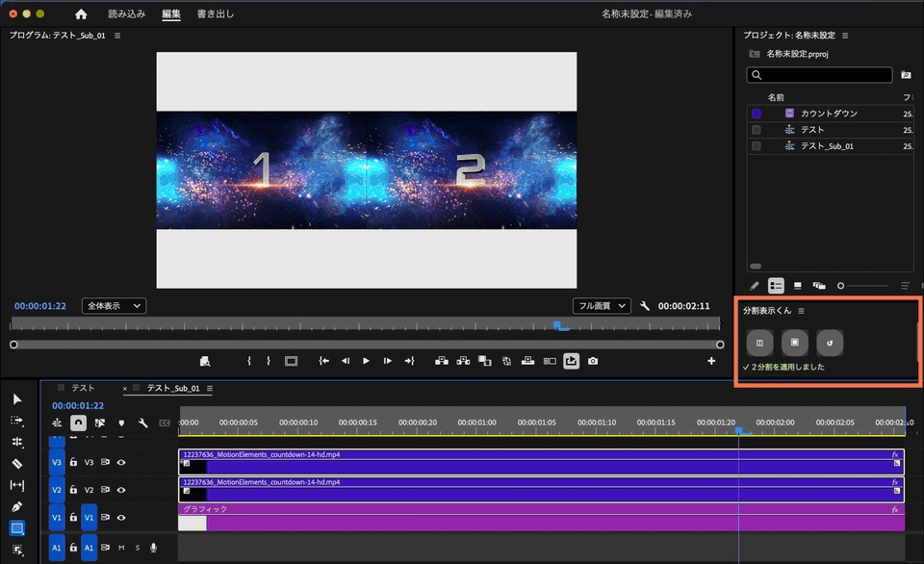Viewport: 924px width, 564px height.
Task: Toggle V1 source patching button
Action: 57,518
